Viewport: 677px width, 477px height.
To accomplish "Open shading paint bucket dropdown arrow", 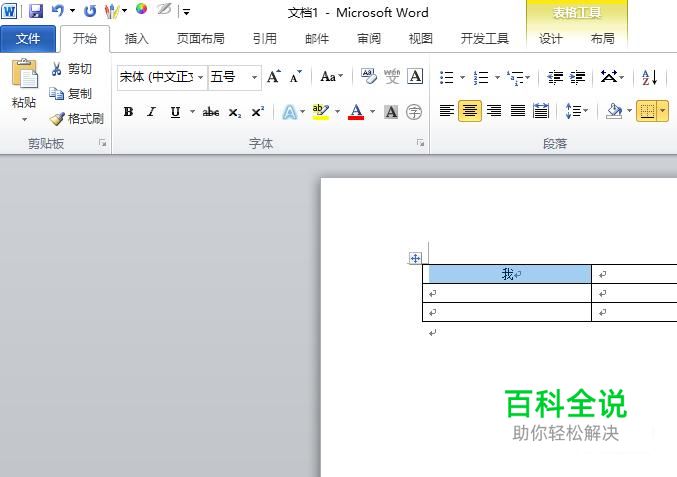I will (629, 111).
